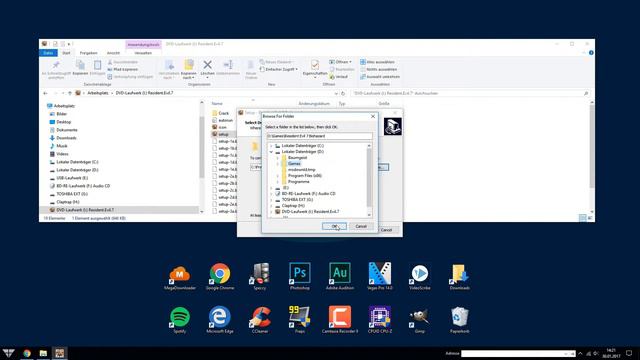
Task: Launch CCleaner from the desktop
Action: coord(260,320)
